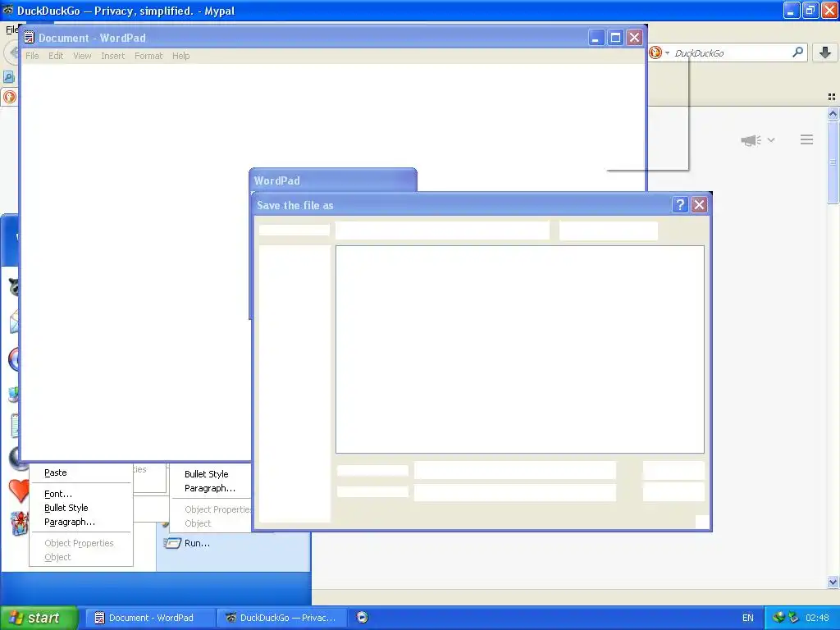Image resolution: width=840 pixels, height=630 pixels.
Task: Click the Mypal vertical scrollbar thumb
Action: (x=833, y=162)
